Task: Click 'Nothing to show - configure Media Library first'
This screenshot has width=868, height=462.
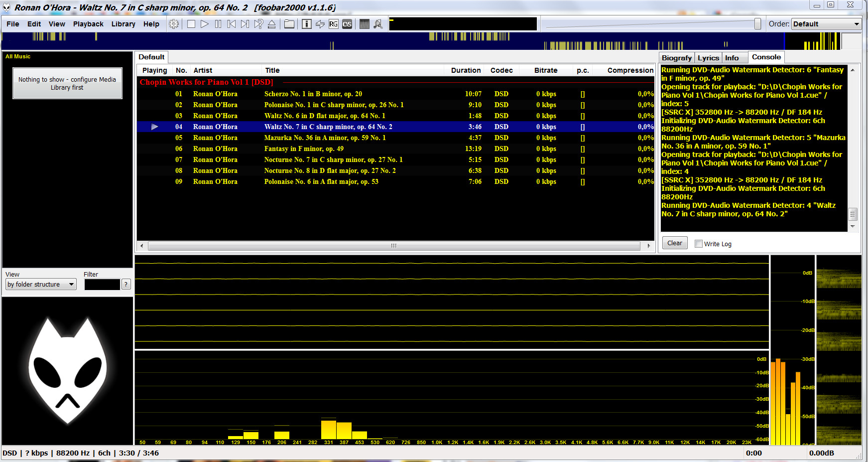Action: 67,83
